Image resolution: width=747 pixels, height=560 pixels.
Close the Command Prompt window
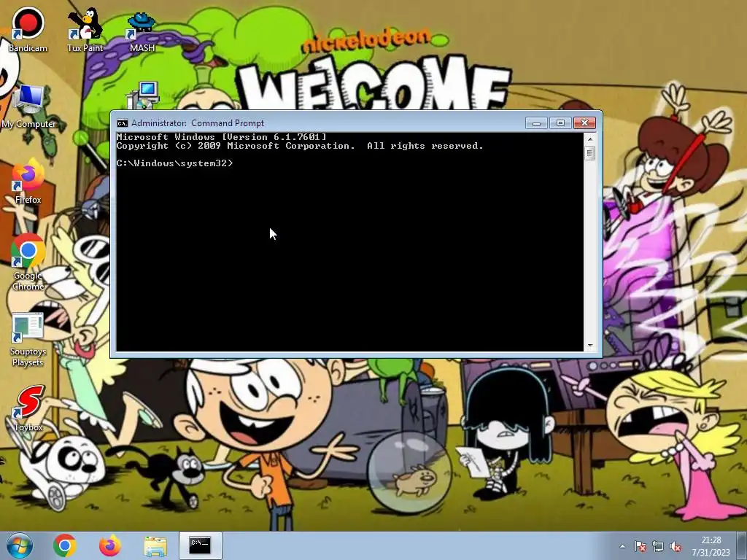pos(584,123)
